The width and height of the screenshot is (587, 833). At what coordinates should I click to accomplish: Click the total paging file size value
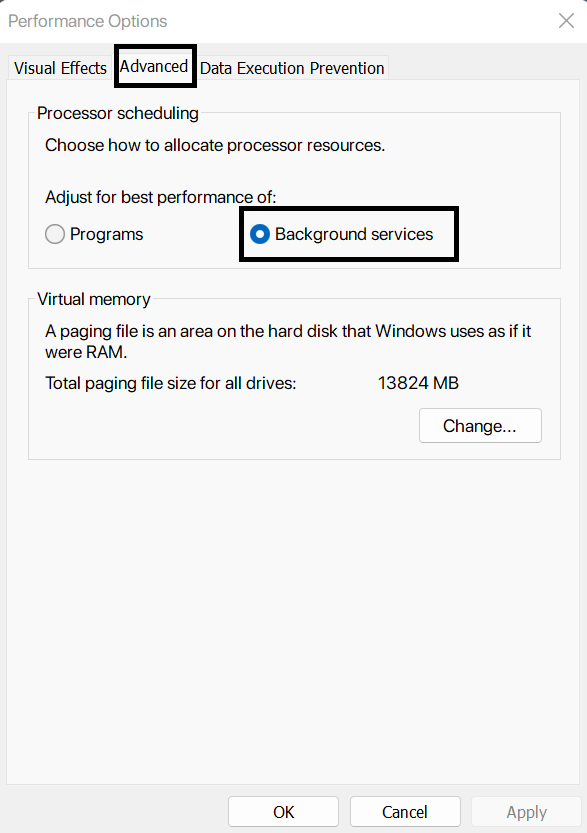coord(418,382)
